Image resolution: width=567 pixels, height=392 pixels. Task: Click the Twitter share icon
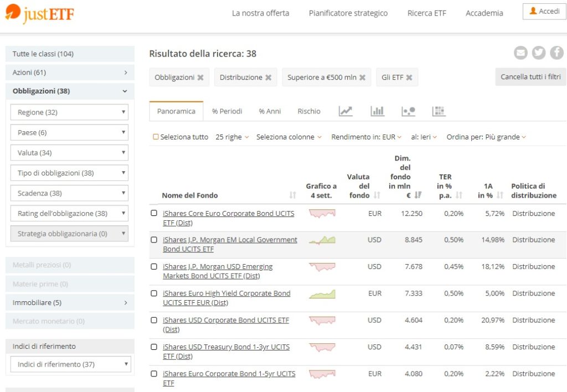pyautogui.click(x=539, y=53)
